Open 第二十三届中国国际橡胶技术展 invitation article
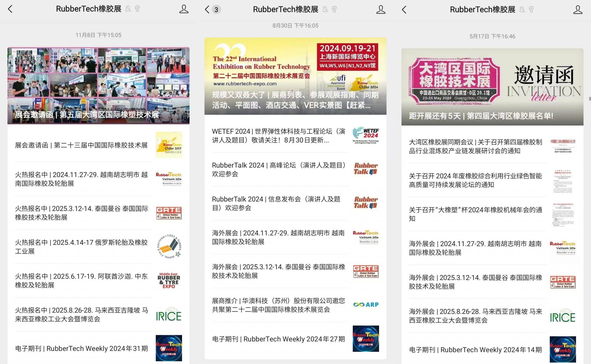The height and width of the screenshot is (364, 591). [81, 145]
